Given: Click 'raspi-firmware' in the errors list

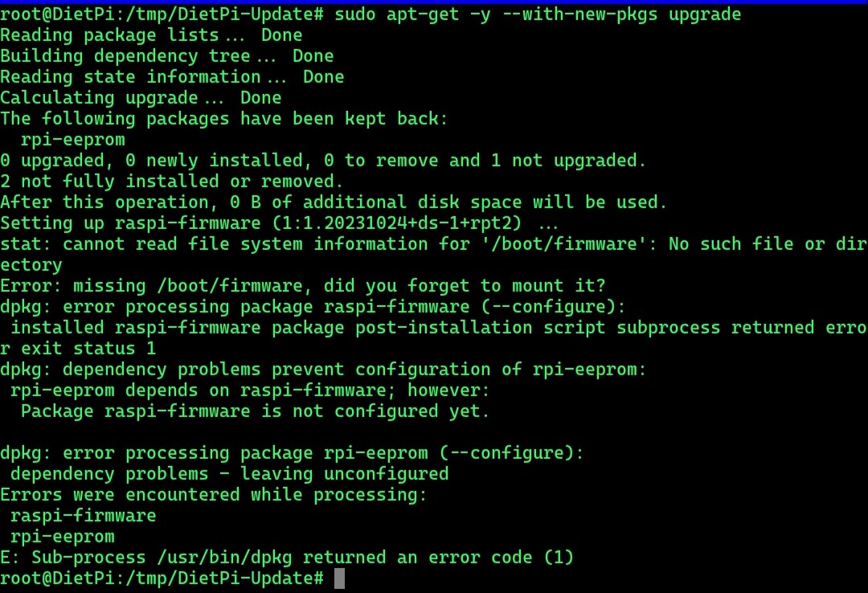Looking at the screenshot, I should [83, 516].
